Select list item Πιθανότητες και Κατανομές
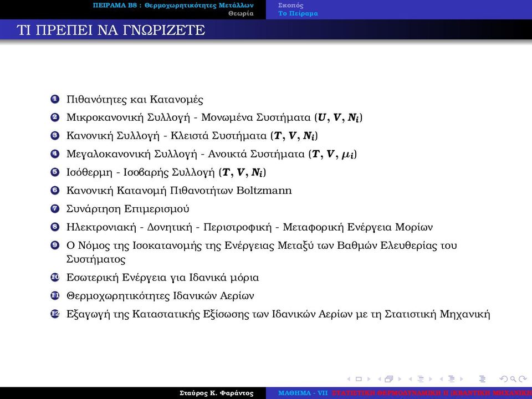 coord(135,99)
